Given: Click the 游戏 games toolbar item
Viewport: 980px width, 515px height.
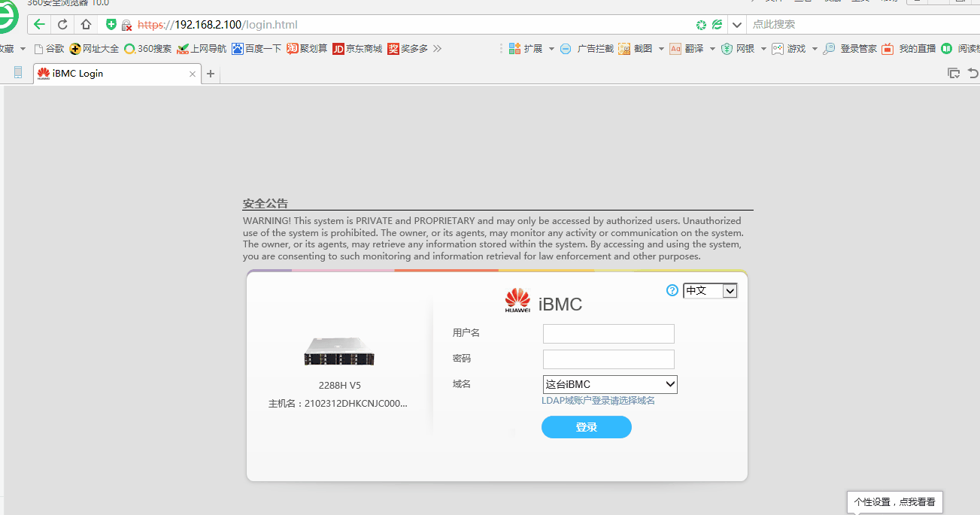Looking at the screenshot, I should (789, 48).
